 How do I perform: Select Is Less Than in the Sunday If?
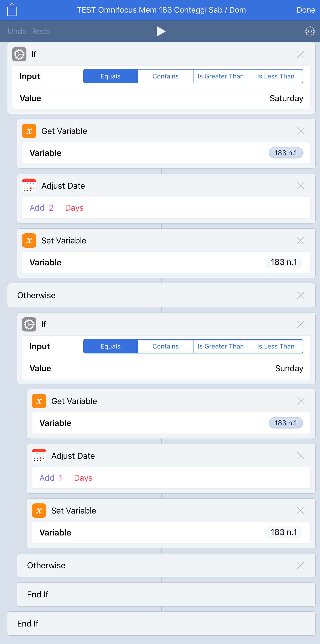(x=276, y=346)
